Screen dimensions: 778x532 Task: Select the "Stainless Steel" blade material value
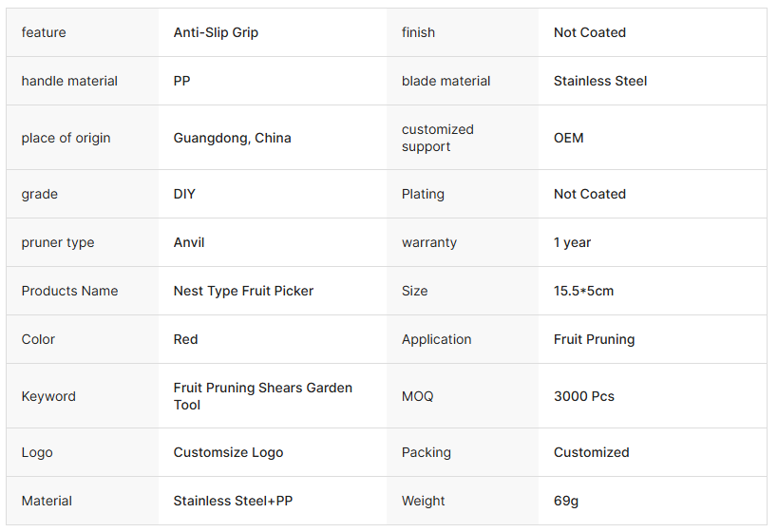click(x=600, y=81)
